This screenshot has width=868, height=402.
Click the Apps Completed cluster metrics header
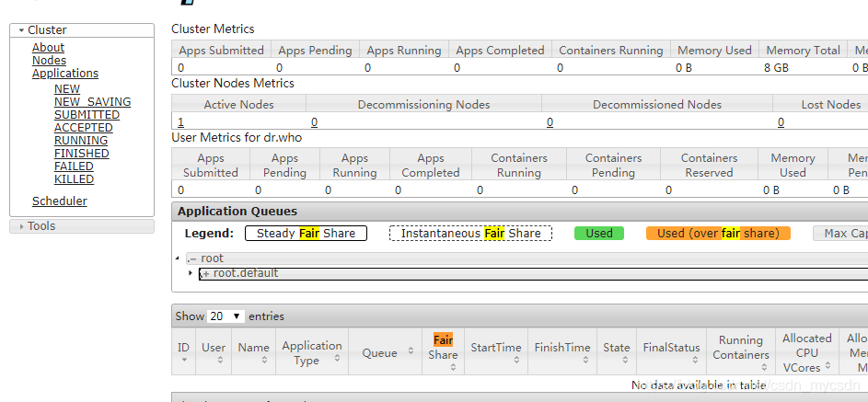[501, 51]
